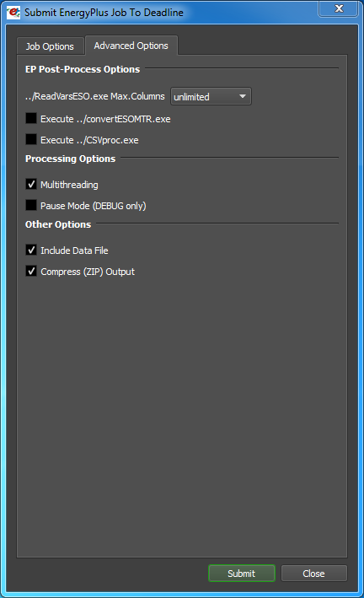Click the 'Compress (ZIP) Output' label text
Image resolution: width=364 pixels, height=598 pixels.
tap(88, 272)
